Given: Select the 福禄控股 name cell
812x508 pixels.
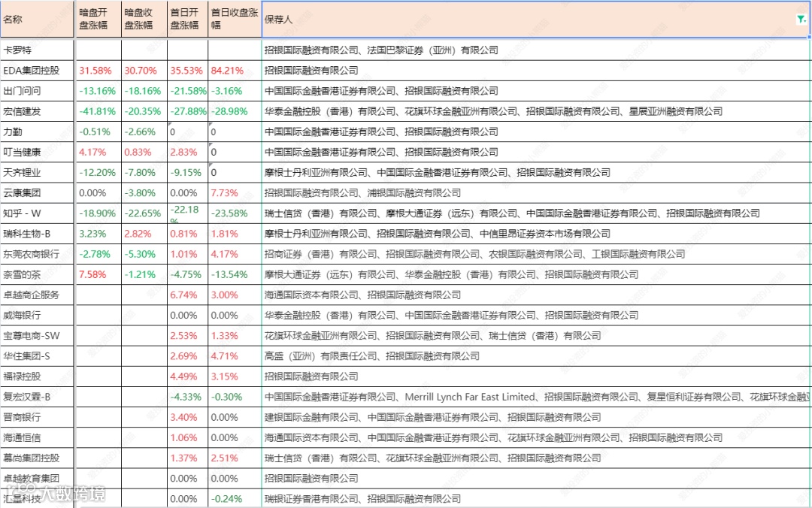Looking at the screenshot, I should pyautogui.click(x=38, y=376).
